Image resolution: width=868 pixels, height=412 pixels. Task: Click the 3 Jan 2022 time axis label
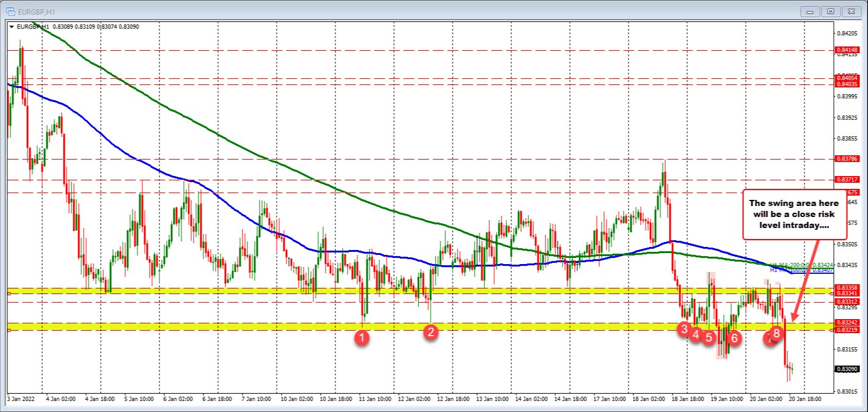tap(20, 399)
